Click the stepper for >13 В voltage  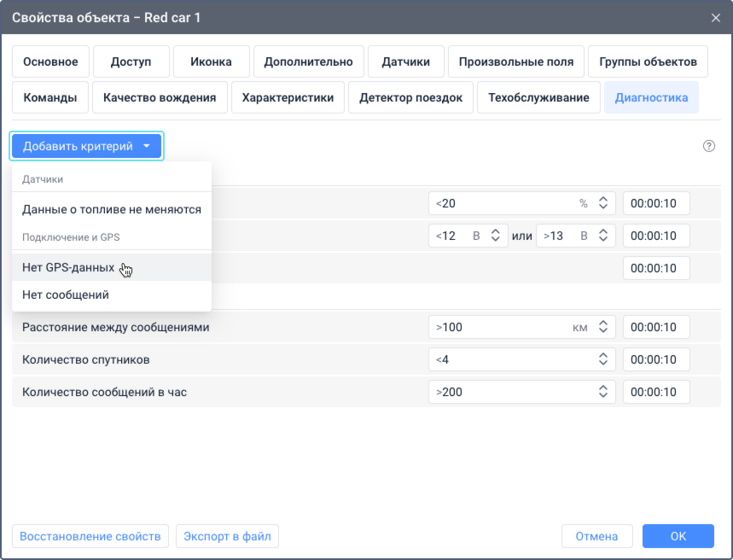tap(604, 236)
